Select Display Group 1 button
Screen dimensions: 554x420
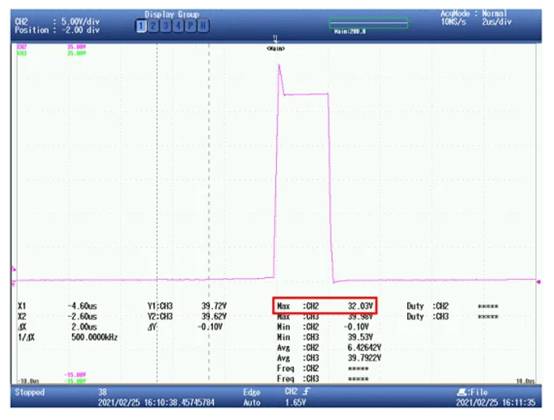[141, 26]
